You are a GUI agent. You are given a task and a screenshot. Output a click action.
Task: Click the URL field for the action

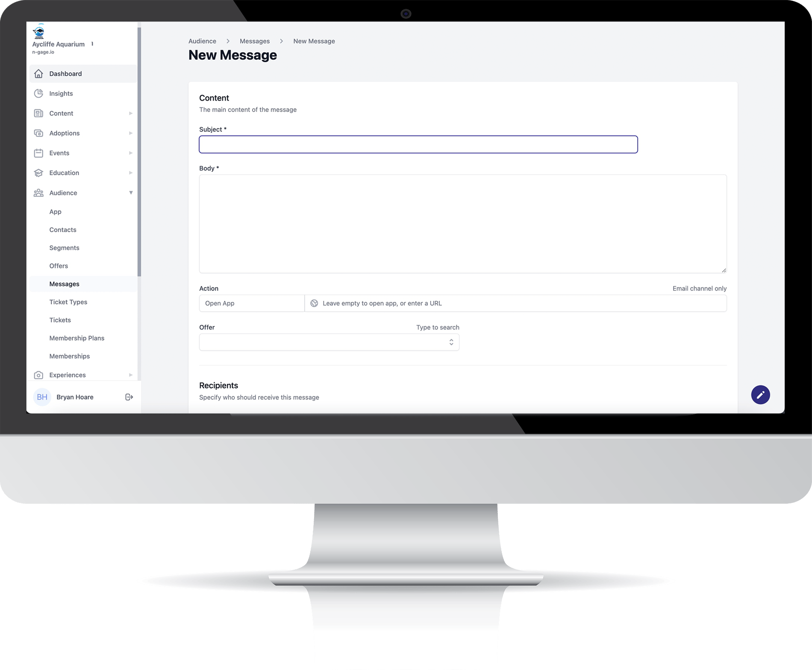[516, 303]
